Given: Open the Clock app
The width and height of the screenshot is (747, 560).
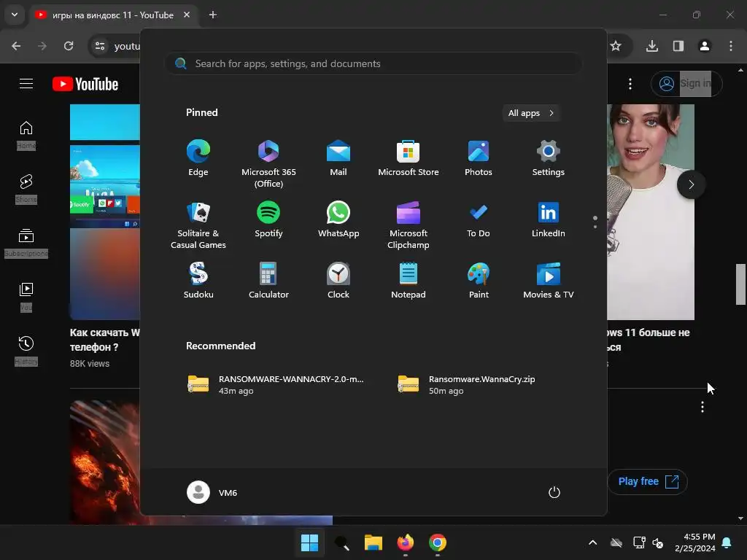Looking at the screenshot, I should click(338, 281).
